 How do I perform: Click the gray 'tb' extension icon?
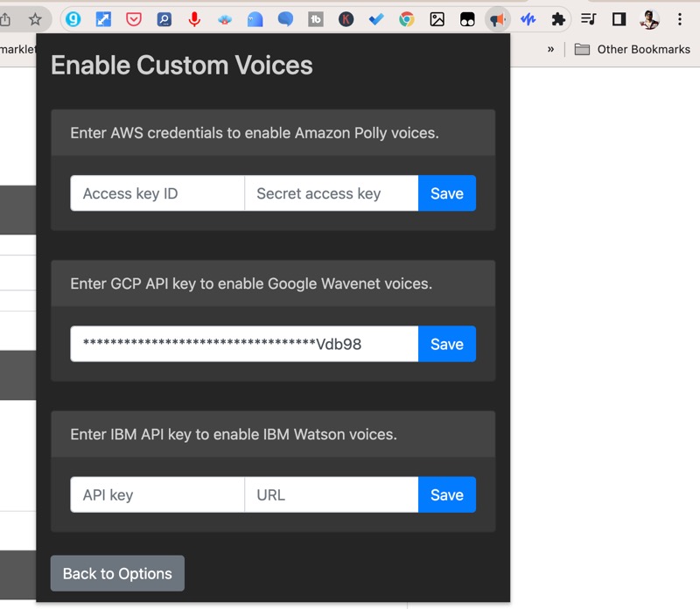pos(316,19)
